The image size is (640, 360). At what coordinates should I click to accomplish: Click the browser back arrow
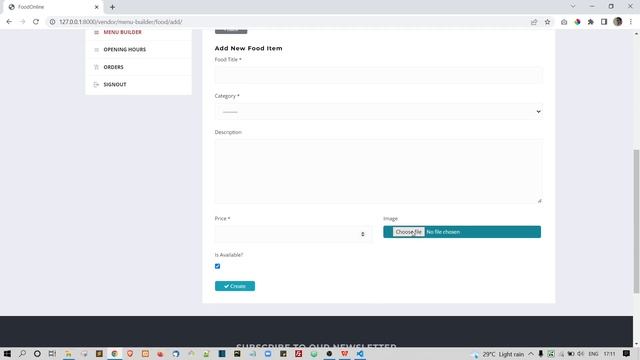tap(9, 22)
